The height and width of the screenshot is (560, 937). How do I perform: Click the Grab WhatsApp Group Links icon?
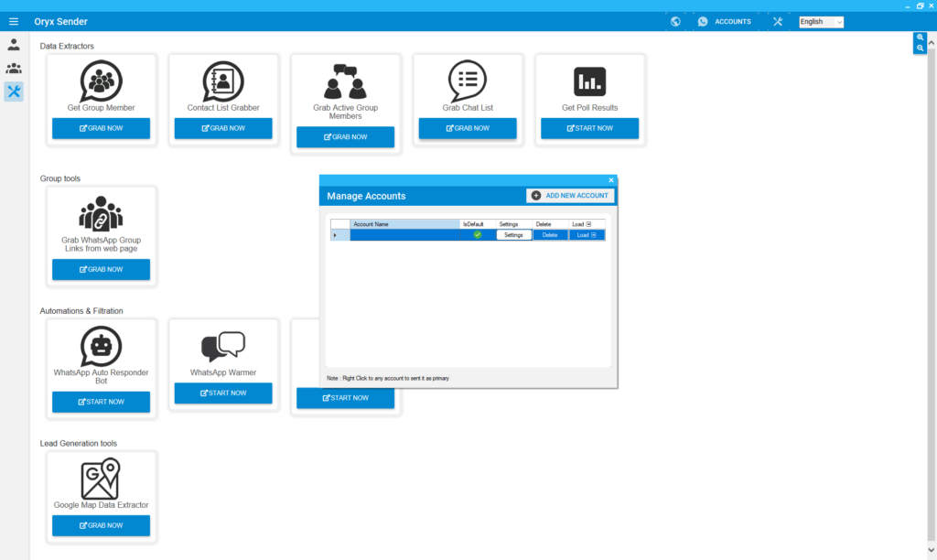point(101,213)
